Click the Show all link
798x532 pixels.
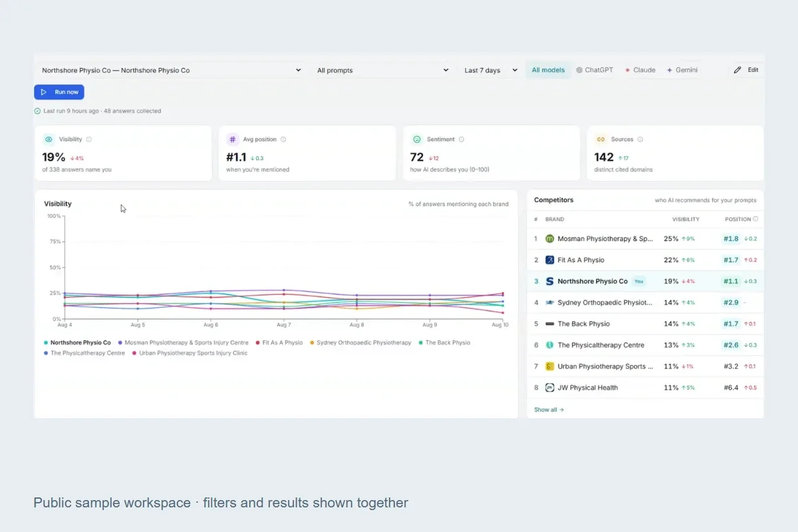pos(549,410)
